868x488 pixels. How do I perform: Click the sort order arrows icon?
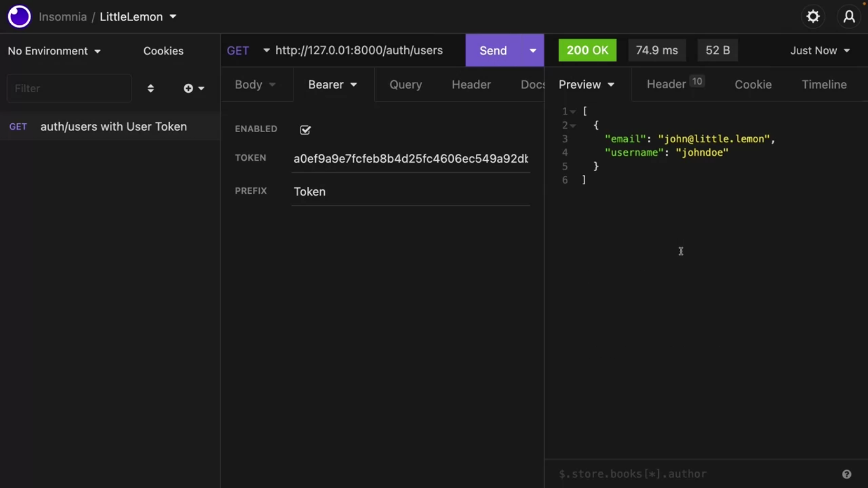click(x=151, y=88)
